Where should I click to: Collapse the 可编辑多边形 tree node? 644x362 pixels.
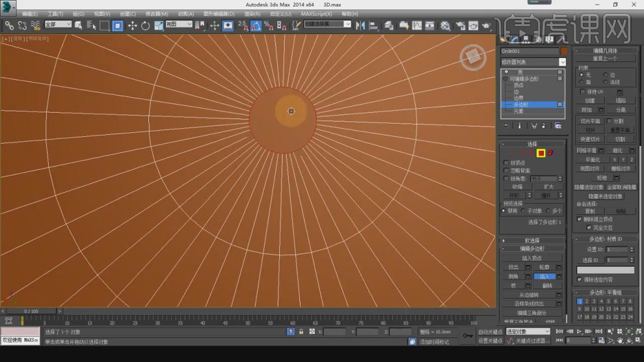point(505,79)
